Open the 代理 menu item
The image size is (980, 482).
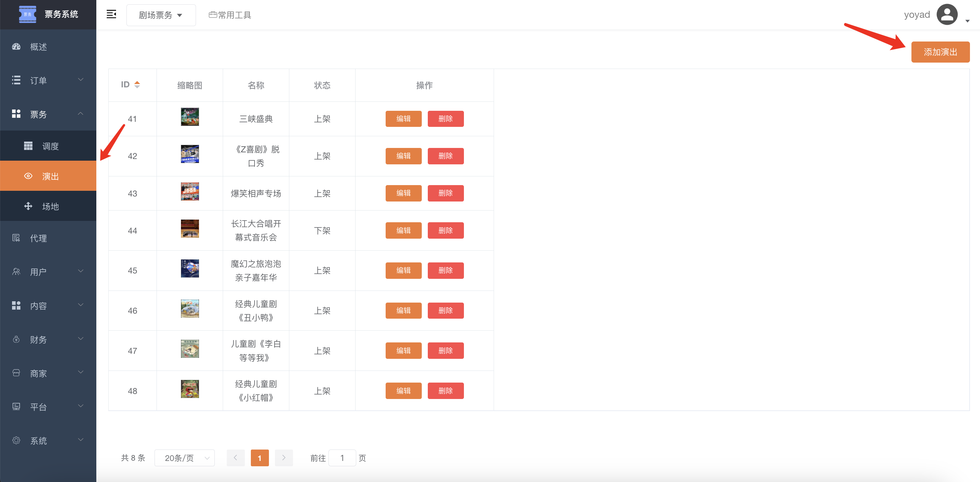click(x=48, y=238)
